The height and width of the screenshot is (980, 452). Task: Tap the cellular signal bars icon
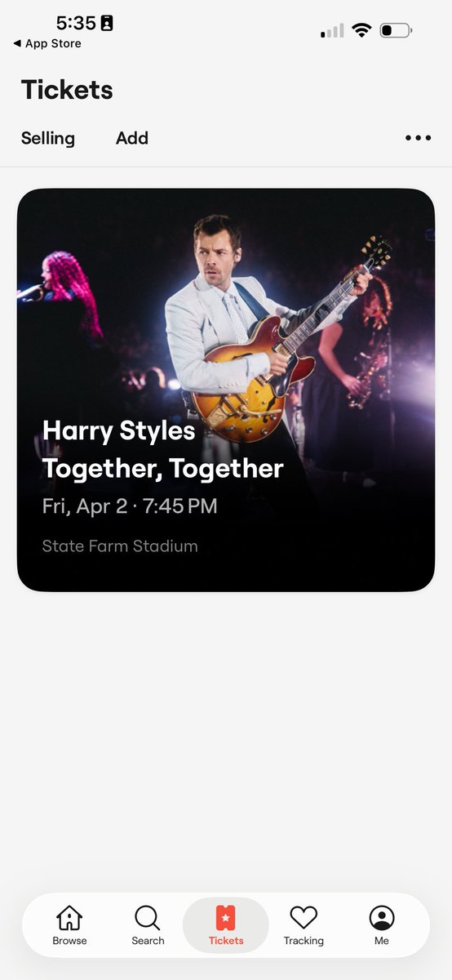point(332,31)
